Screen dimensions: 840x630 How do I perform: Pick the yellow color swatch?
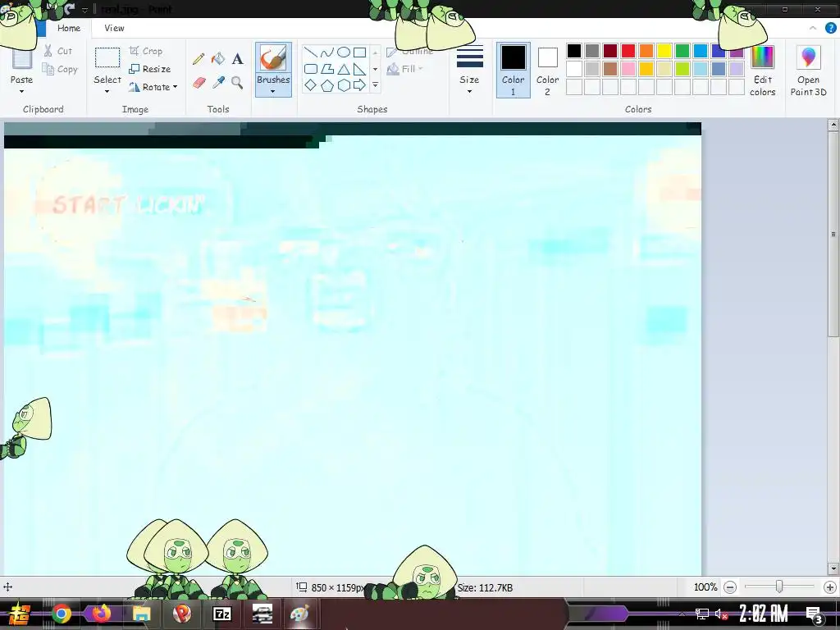[664, 51]
